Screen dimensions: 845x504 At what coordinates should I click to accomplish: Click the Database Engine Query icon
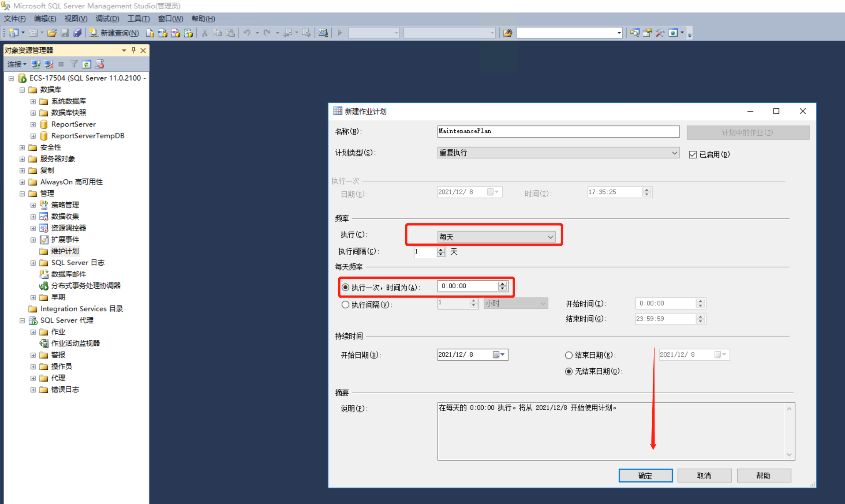150,33
